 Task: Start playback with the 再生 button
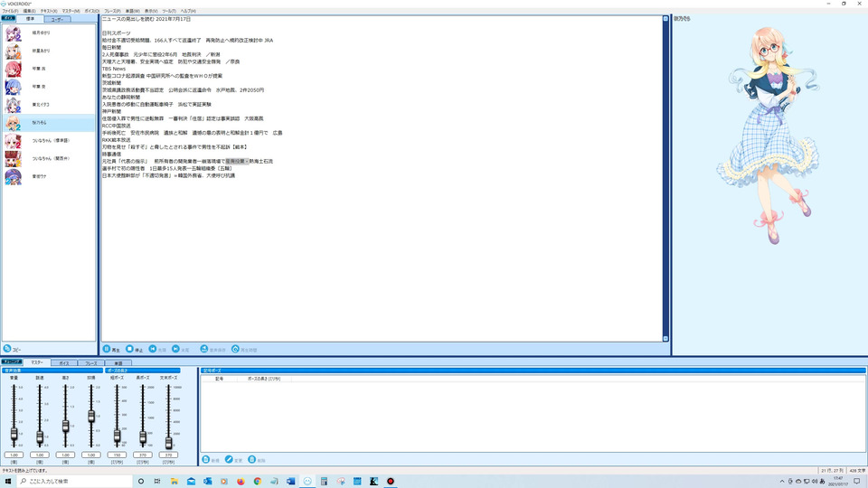(111, 349)
